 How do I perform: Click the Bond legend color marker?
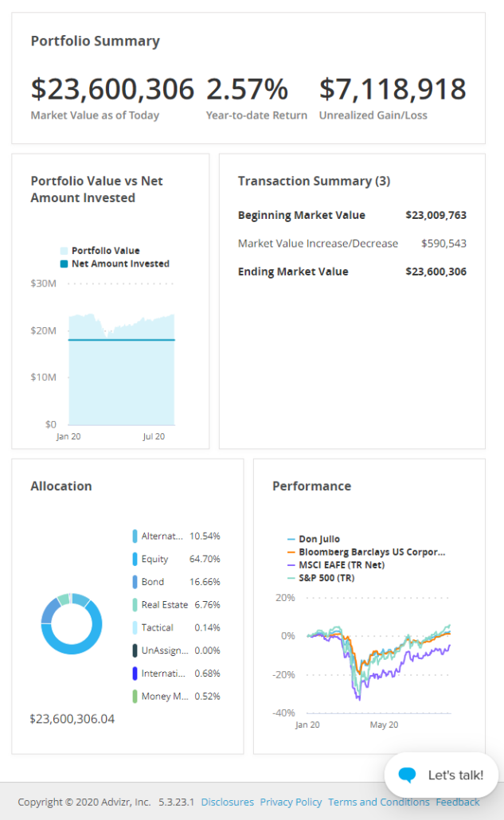point(135,582)
